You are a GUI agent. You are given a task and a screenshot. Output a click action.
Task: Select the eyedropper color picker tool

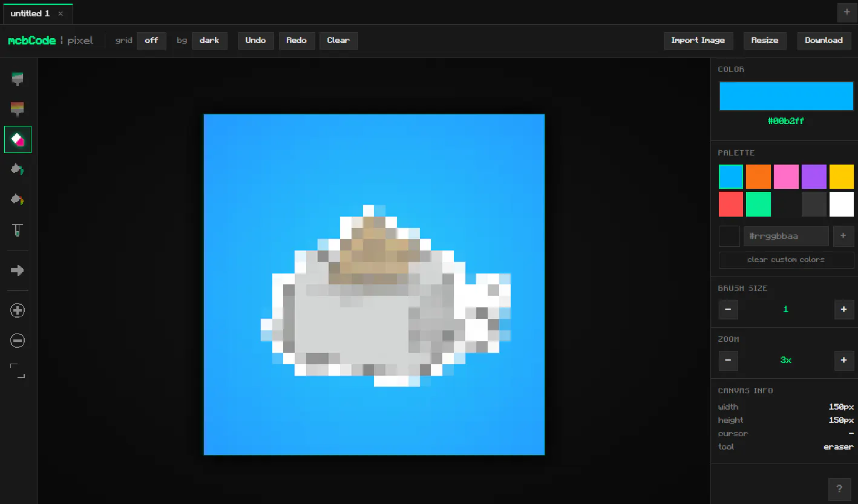[18, 230]
